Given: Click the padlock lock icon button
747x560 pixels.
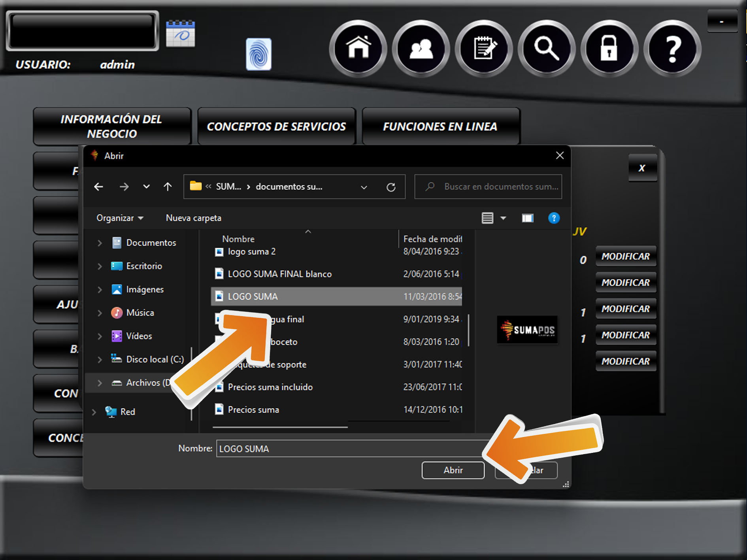Looking at the screenshot, I should tap(609, 48).
